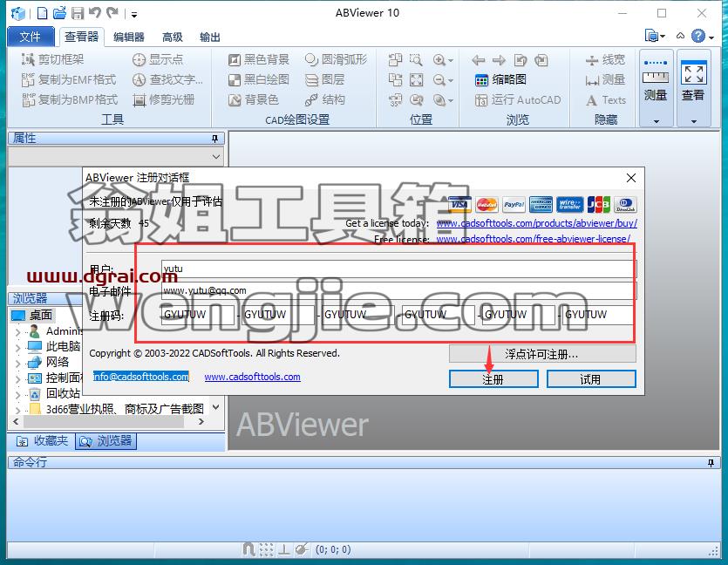
Task: Toggle the 线宽 line width option
Action: tap(605, 60)
